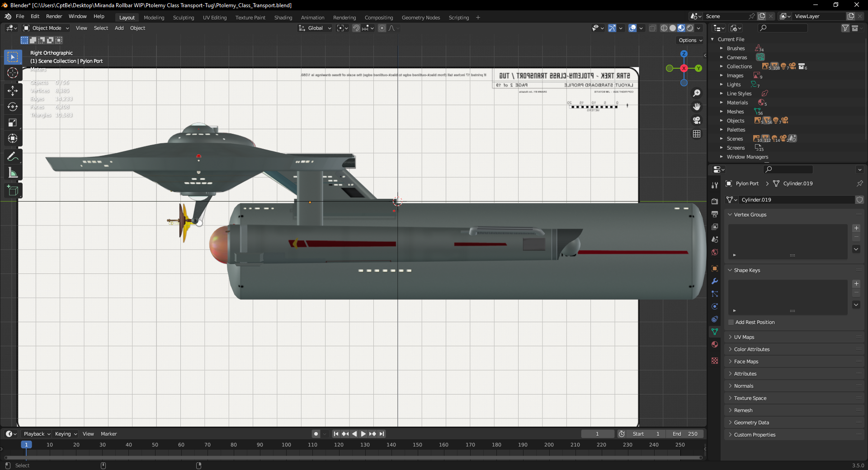The image size is (868, 470).
Task: Open the World properties tab
Action: pyautogui.click(x=715, y=252)
